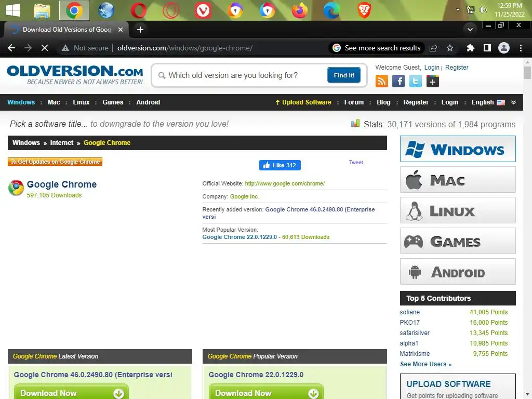Click the Register link beside Welcome Guest
532x399 pixels.
tap(457, 67)
